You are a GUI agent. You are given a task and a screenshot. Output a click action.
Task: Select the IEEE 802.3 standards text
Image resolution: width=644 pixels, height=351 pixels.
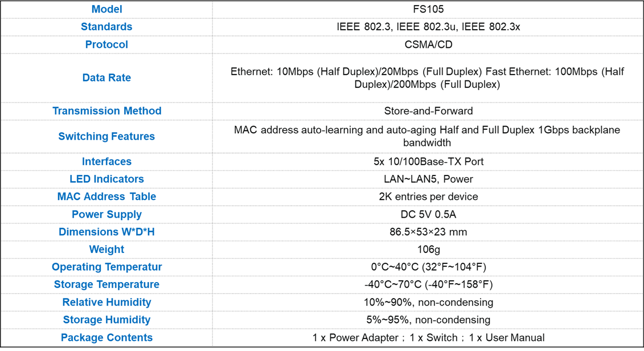pyautogui.click(x=428, y=27)
